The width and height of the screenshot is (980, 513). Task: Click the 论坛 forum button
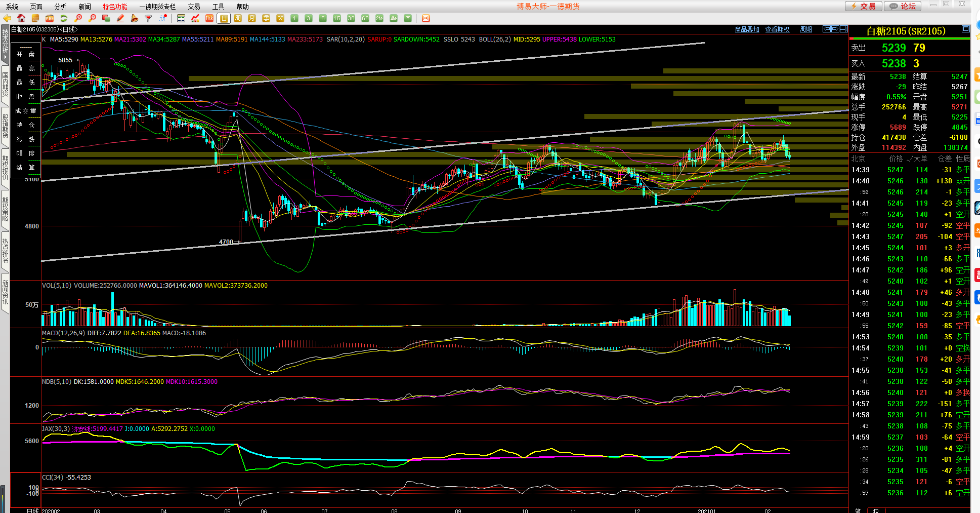click(x=903, y=6)
